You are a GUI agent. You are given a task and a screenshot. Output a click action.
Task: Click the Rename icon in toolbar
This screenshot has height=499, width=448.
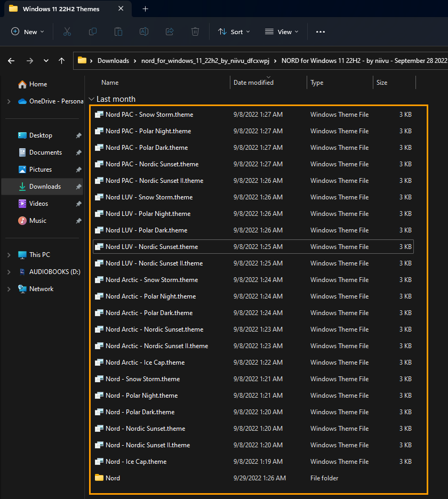pyautogui.click(x=144, y=32)
